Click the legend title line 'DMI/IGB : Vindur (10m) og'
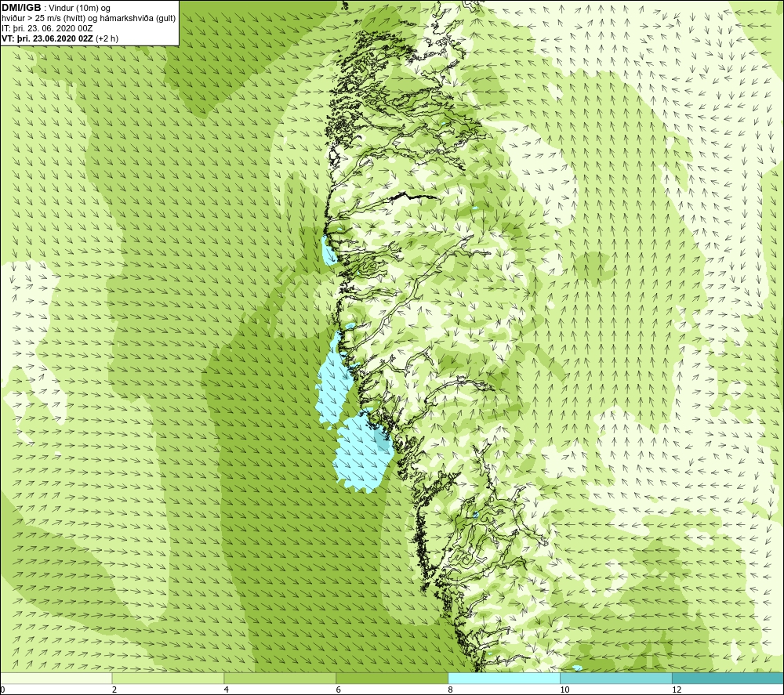 [56, 8]
